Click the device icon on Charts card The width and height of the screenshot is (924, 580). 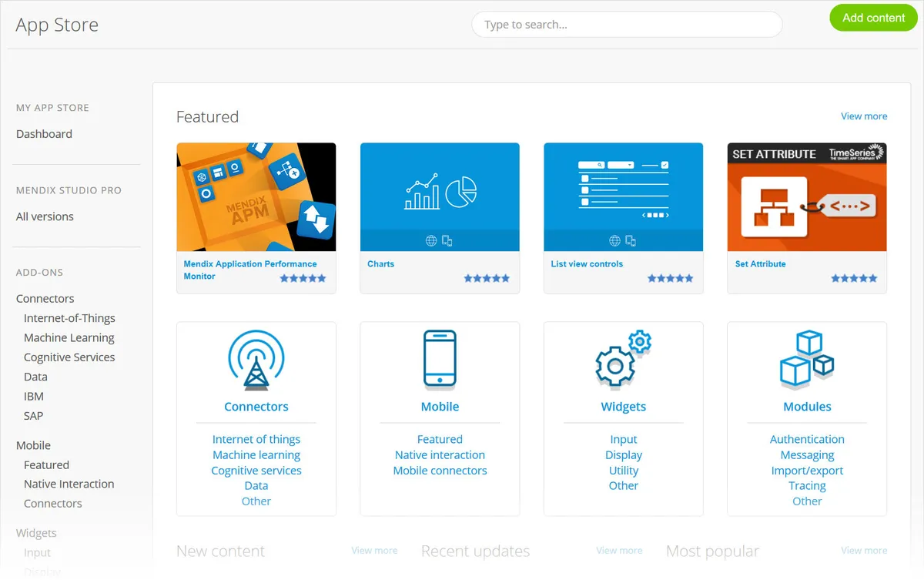(447, 241)
